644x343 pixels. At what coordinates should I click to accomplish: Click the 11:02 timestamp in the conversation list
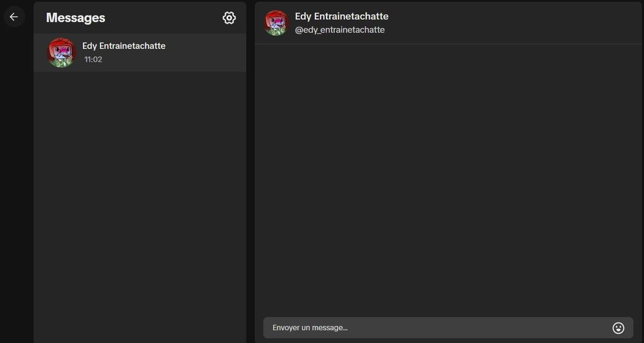click(x=93, y=59)
